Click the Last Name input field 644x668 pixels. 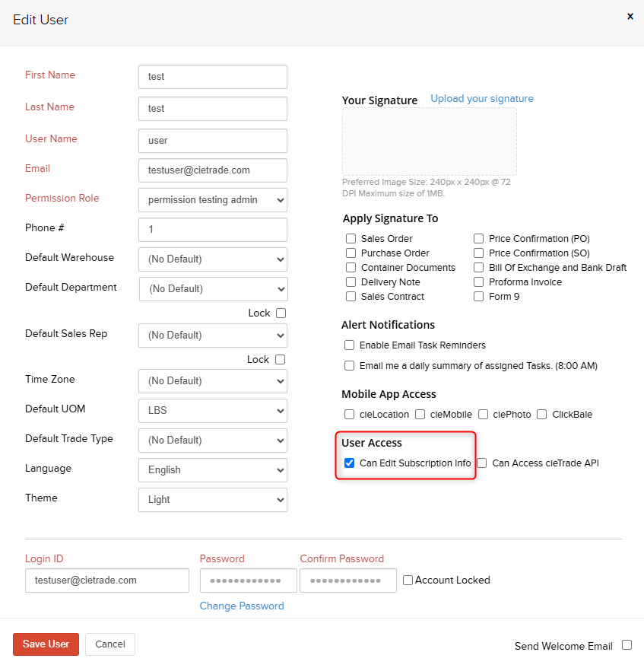point(213,109)
